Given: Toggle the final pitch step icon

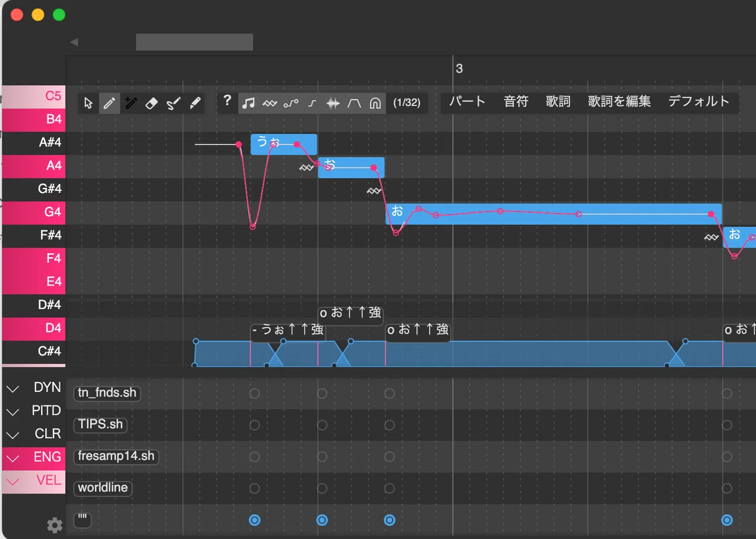Looking at the screenshot, I should [x=312, y=103].
